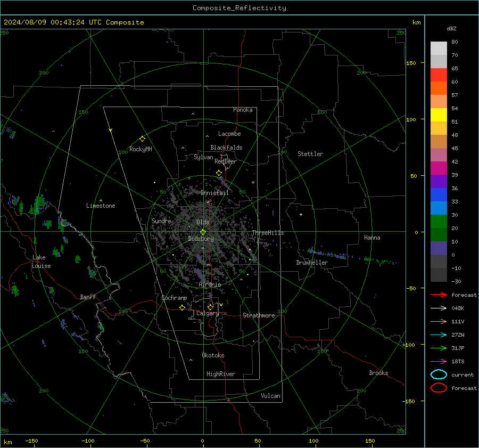The image size is (479, 448).
Task: Click the orange 111V arrow icon
Action: [x=439, y=321]
